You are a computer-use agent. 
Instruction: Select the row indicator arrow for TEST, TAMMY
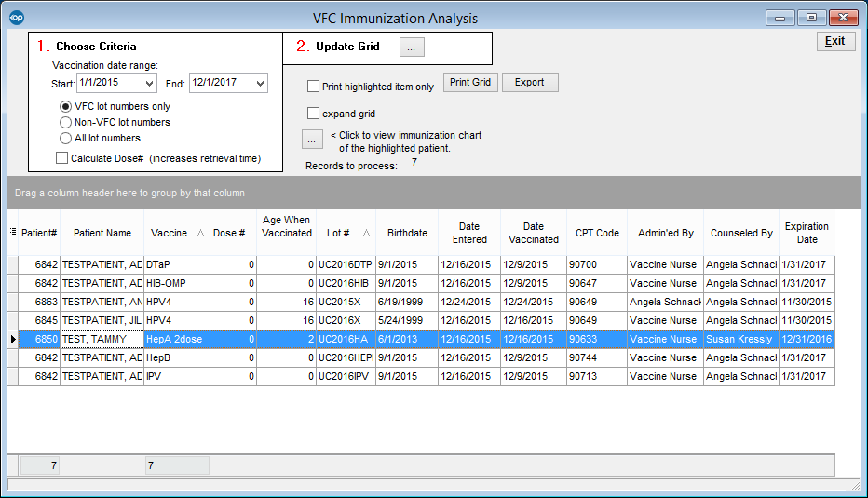point(12,340)
